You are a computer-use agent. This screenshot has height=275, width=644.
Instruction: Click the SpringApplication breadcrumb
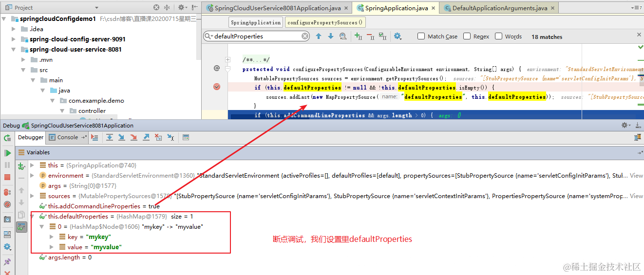tap(256, 22)
